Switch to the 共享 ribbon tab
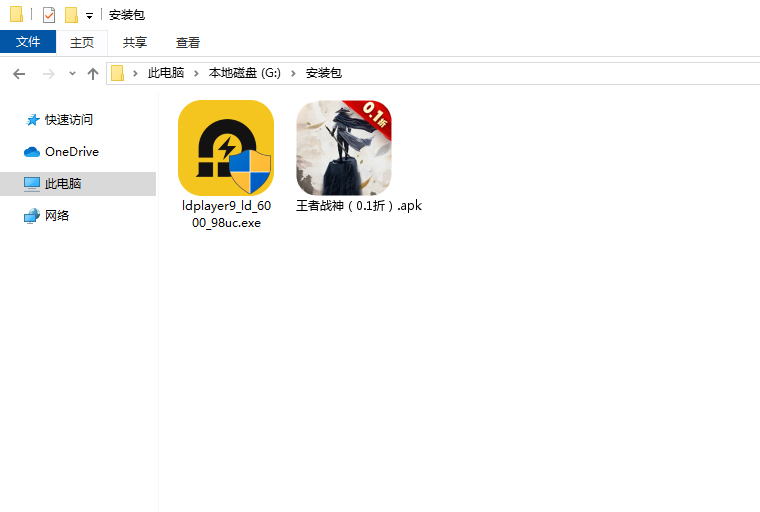This screenshot has width=760, height=512. click(x=135, y=42)
